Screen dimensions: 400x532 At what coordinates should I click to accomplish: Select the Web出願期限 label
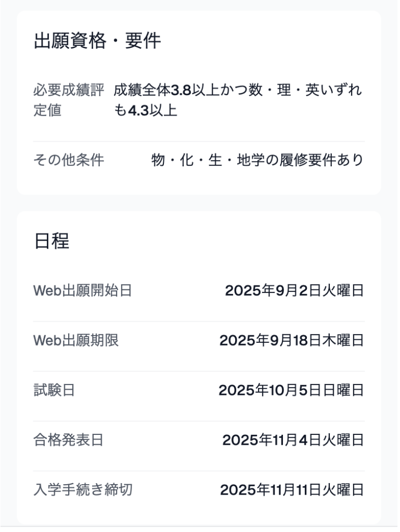click(76, 341)
